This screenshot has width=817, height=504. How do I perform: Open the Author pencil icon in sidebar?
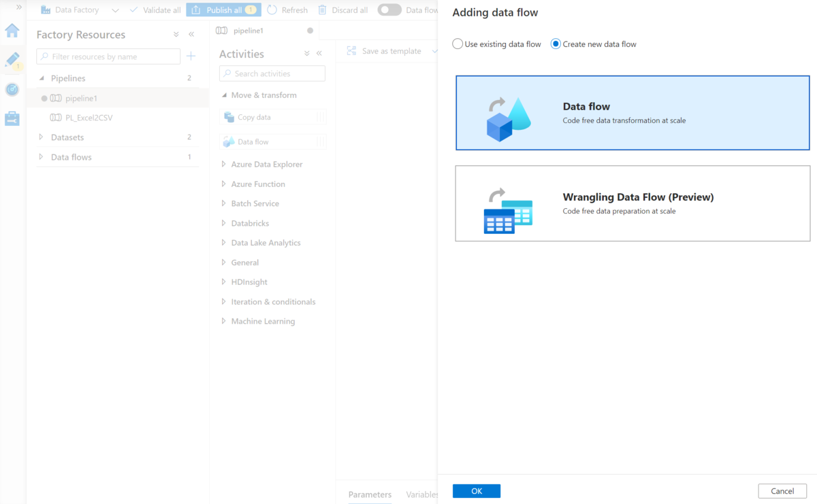pyautogui.click(x=12, y=60)
